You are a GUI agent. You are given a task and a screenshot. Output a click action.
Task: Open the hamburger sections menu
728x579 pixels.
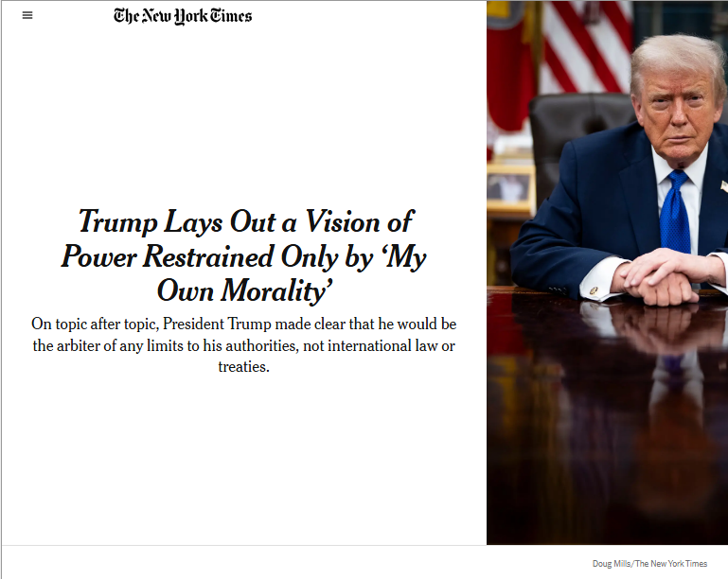pos(27,15)
